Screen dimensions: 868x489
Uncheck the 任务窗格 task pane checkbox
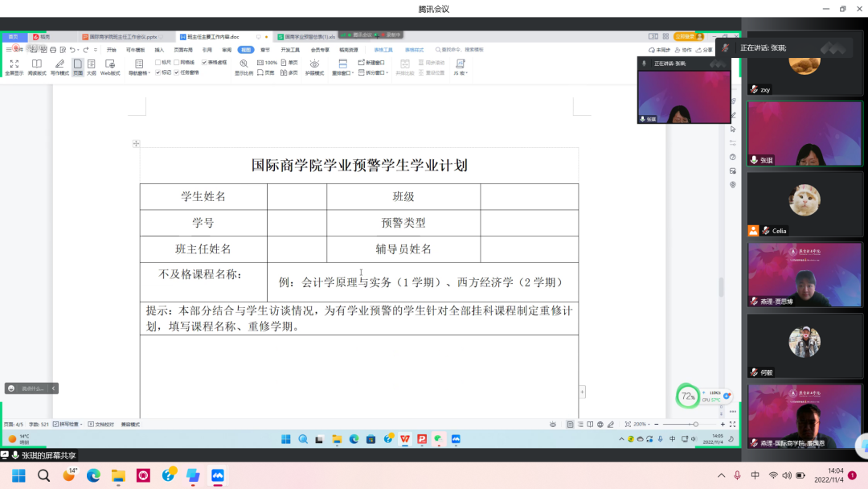coord(177,72)
